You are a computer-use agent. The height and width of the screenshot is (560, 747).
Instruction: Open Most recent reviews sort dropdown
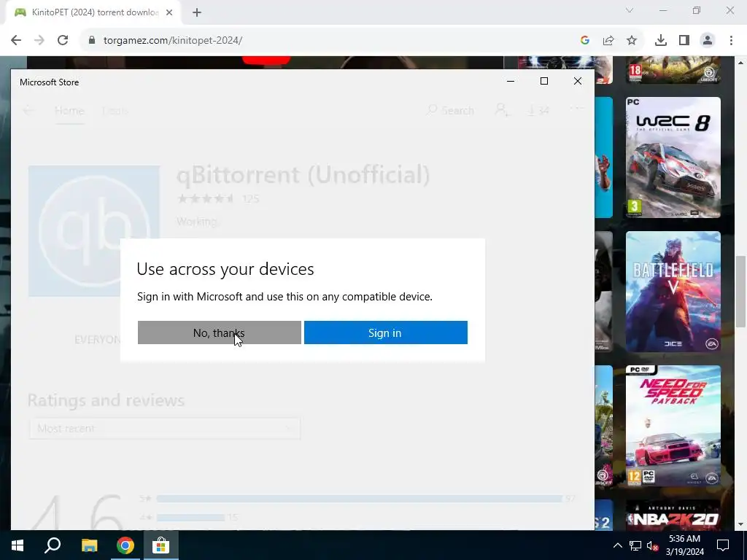pos(164,428)
